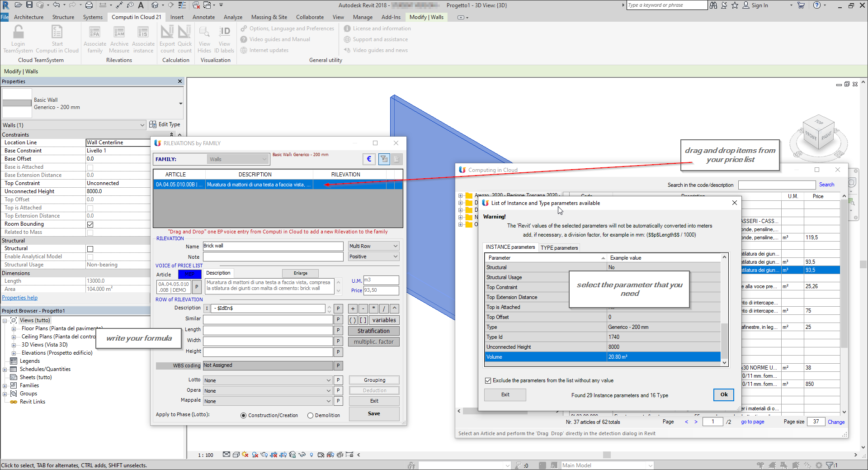Click the variables button

(384, 320)
